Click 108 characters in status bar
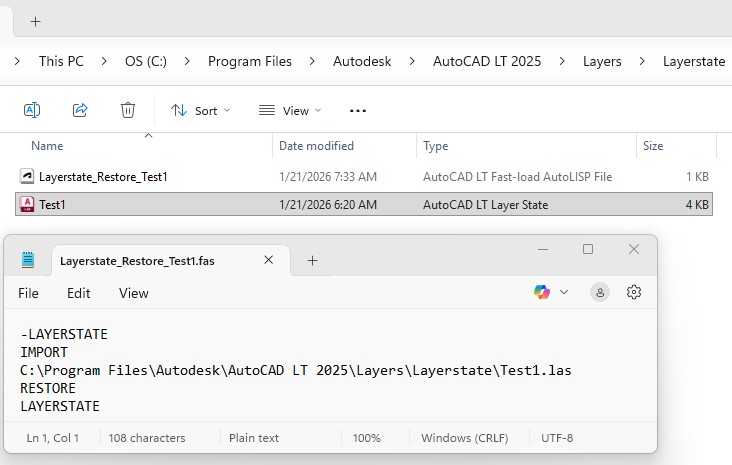This screenshot has height=465, width=732. pyautogui.click(x=147, y=438)
